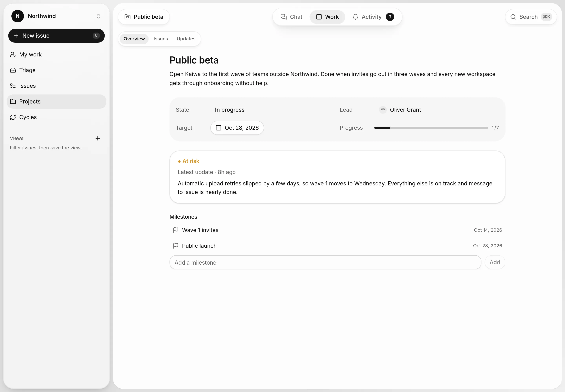This screenshot has height=392, width=565.
Task: Select Projects in the sidebar
Action: coord(56,102)
